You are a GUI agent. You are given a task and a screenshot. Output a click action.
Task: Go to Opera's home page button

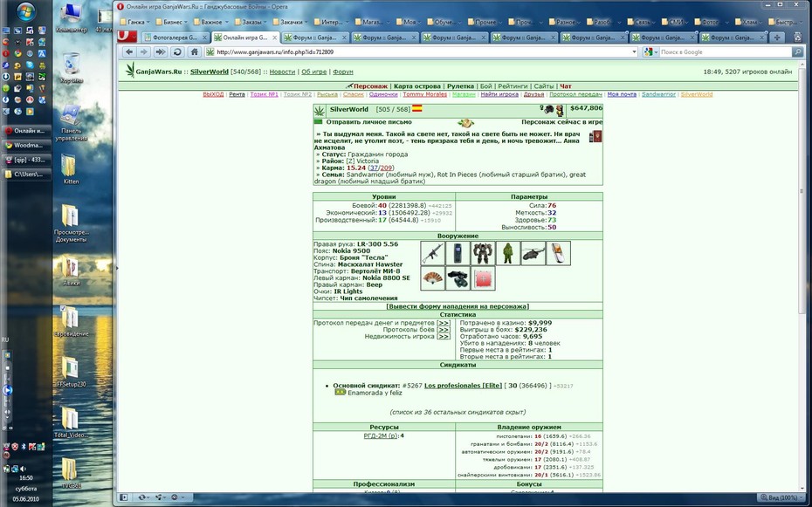pyautogui.click(x=194, y=51)
